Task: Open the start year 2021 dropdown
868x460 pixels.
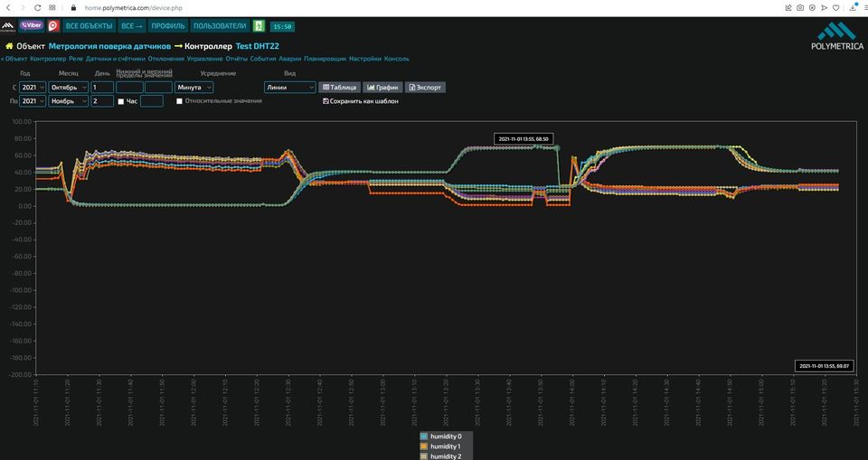Action: click(33, 88)
